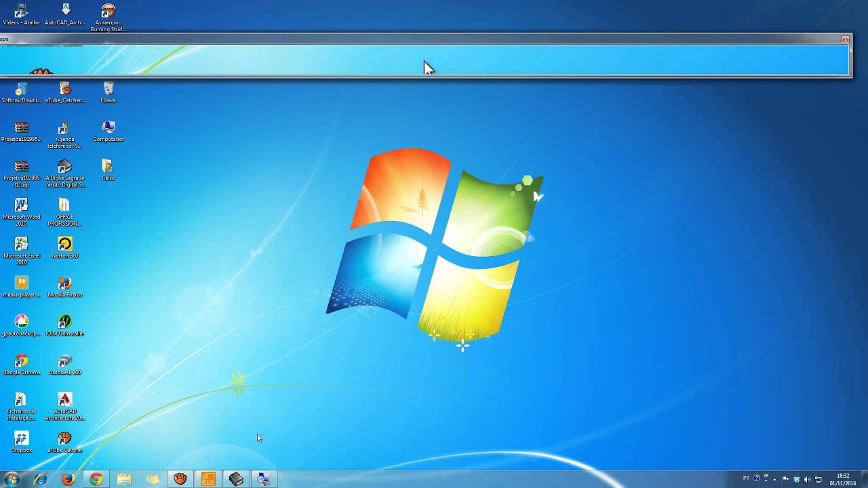Click the PT language indicator

coord(746,478)
